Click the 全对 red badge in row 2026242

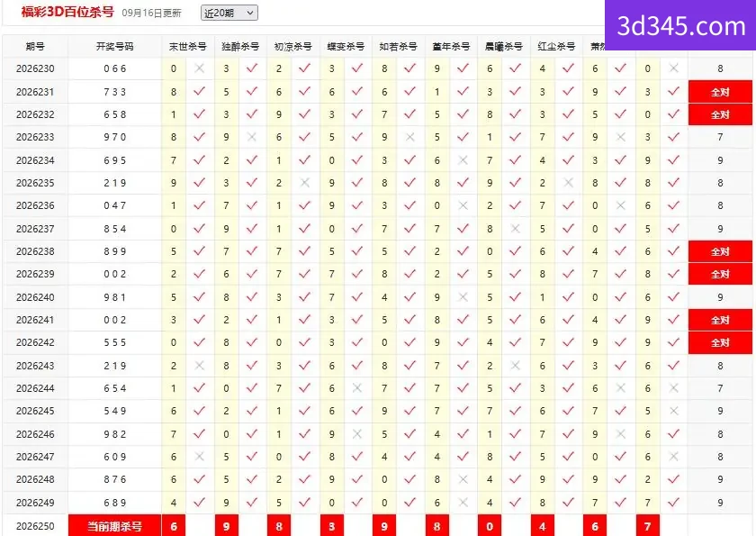[x=720, y=342]
